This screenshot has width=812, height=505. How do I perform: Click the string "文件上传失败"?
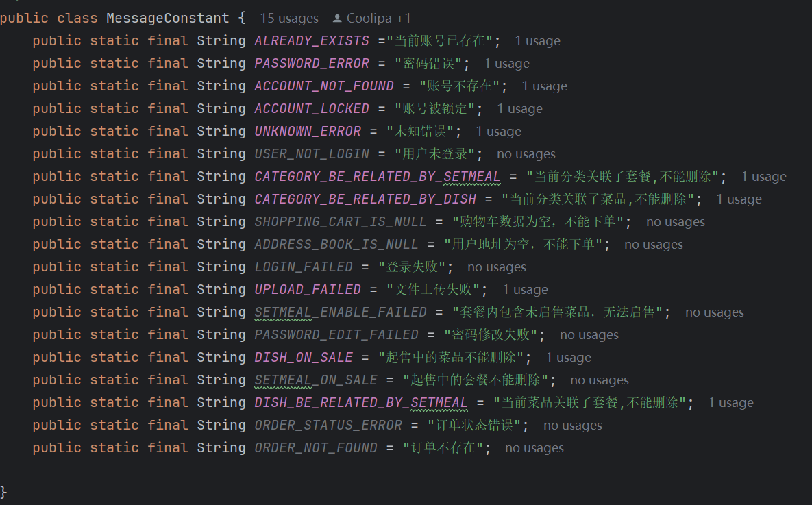click(x=433, y=290)
